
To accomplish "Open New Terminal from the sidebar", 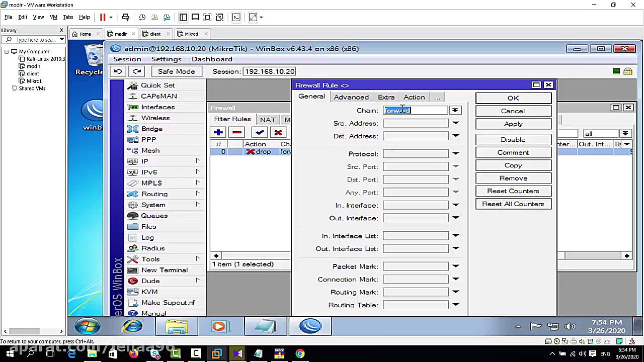I will (164, 270).
